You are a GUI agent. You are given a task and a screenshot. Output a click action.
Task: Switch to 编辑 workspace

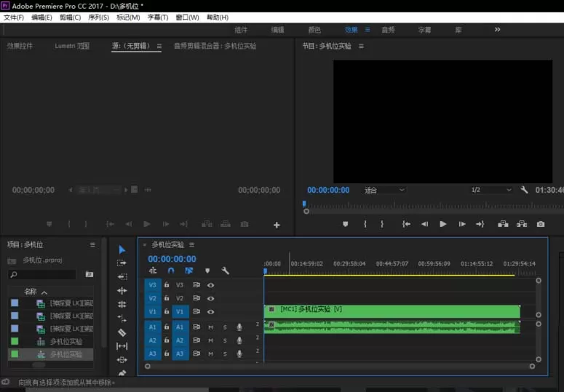click(278, 30)
